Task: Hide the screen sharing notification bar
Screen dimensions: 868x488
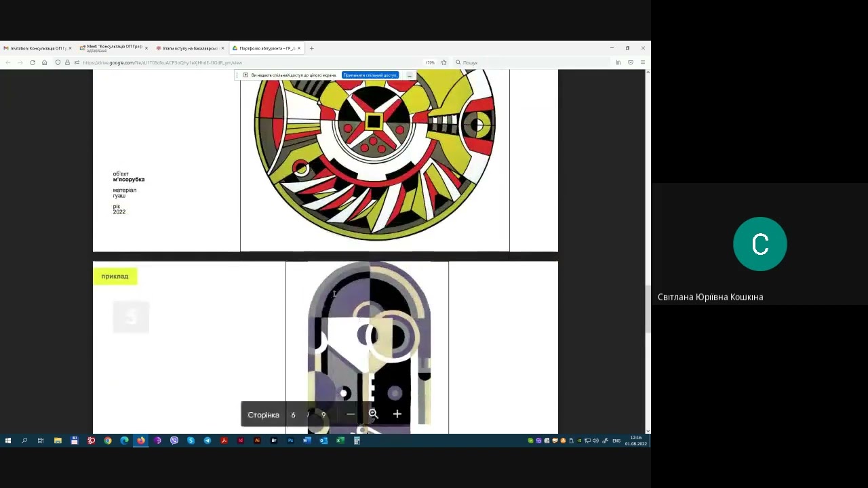Action: (x=409, y=75)
